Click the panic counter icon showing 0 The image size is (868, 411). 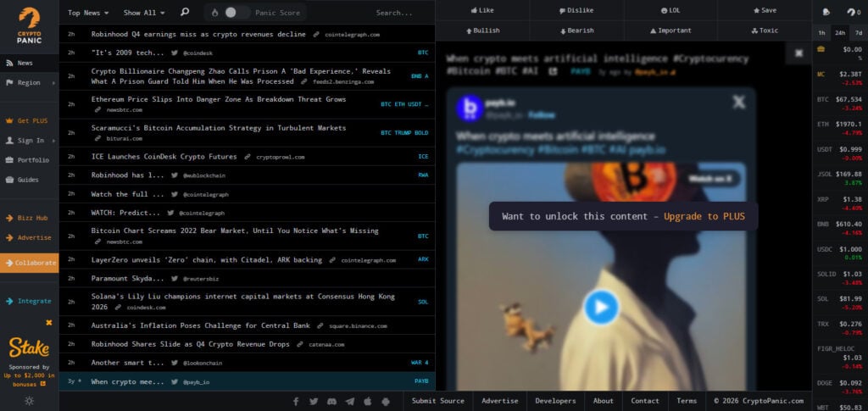[854, 12]
